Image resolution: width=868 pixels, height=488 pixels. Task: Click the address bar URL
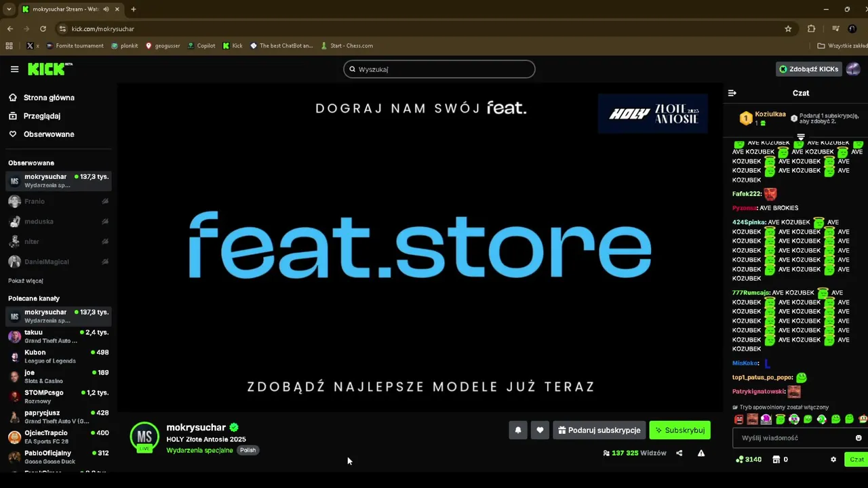pos(103,28)
